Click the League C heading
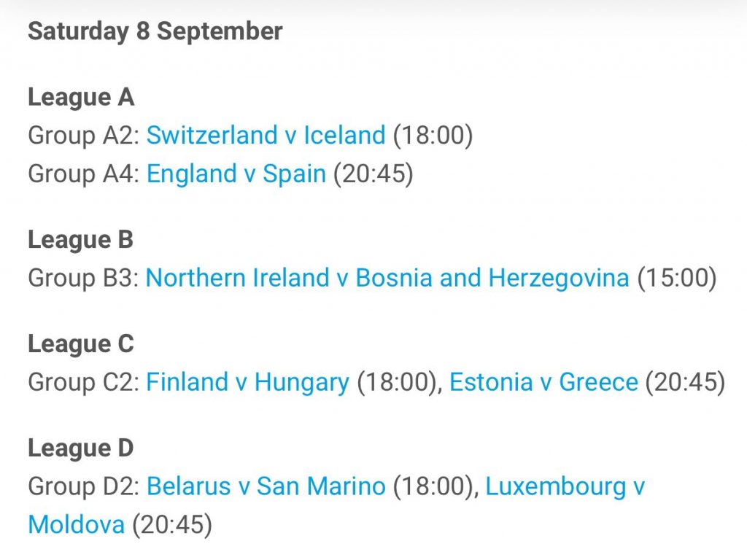Image resolution: width=747 pixels, height=560 pixels. click(x=81, y=344)
